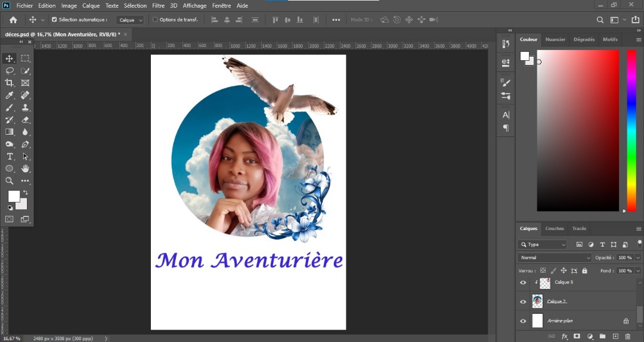Switch to the Nuancier panel tab

coord(555,39)
